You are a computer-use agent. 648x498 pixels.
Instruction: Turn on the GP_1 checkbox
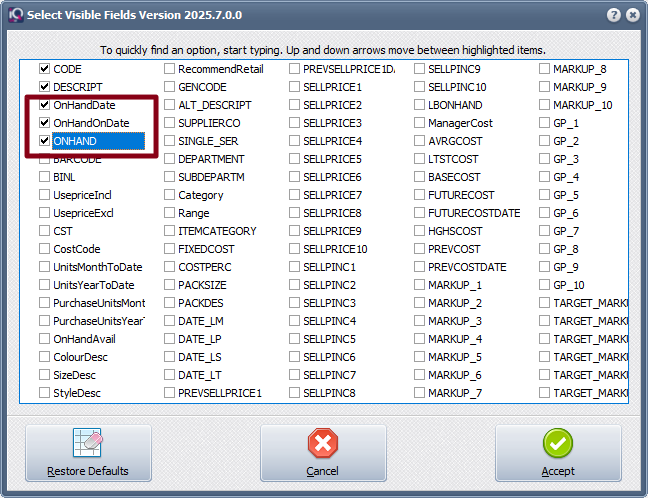(x=544, y=123)
